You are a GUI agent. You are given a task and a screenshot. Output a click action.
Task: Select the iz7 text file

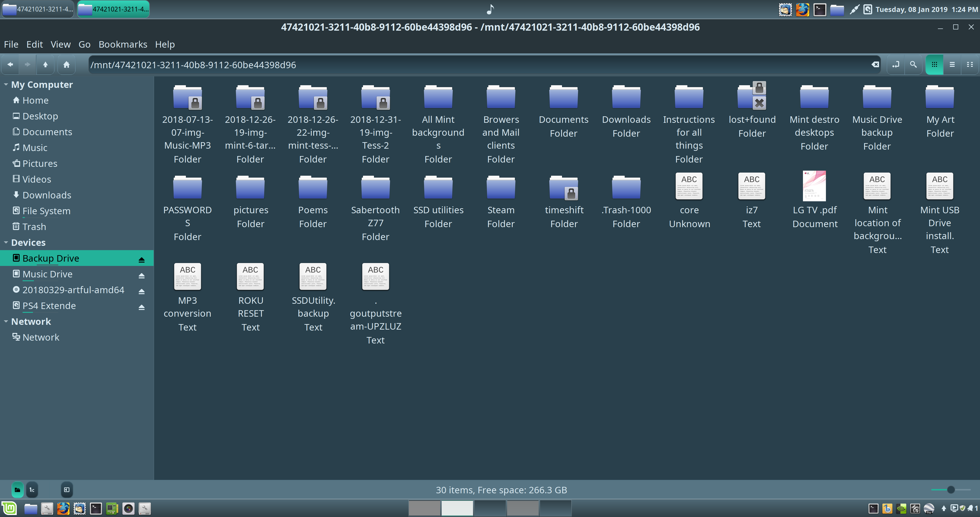click(752, 186)
